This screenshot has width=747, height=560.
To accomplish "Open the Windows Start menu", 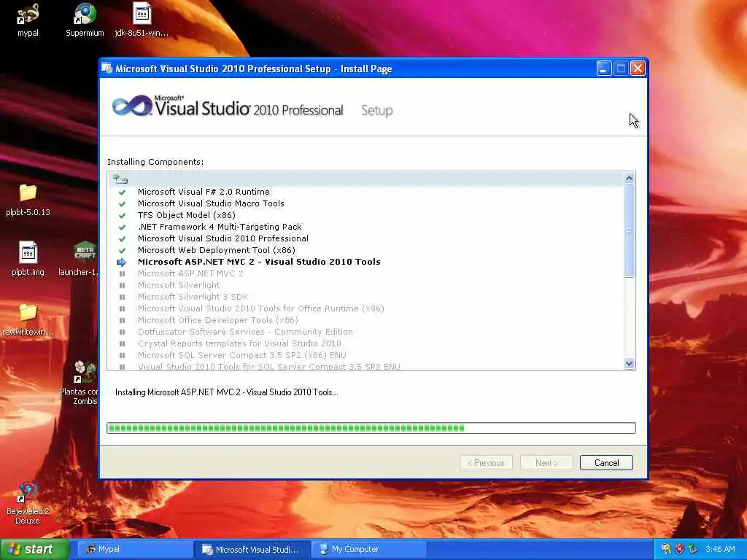I will 34,550.
